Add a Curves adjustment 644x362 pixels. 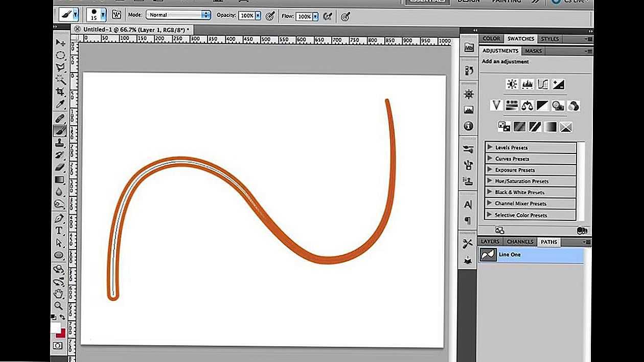(x=543, y=84)
